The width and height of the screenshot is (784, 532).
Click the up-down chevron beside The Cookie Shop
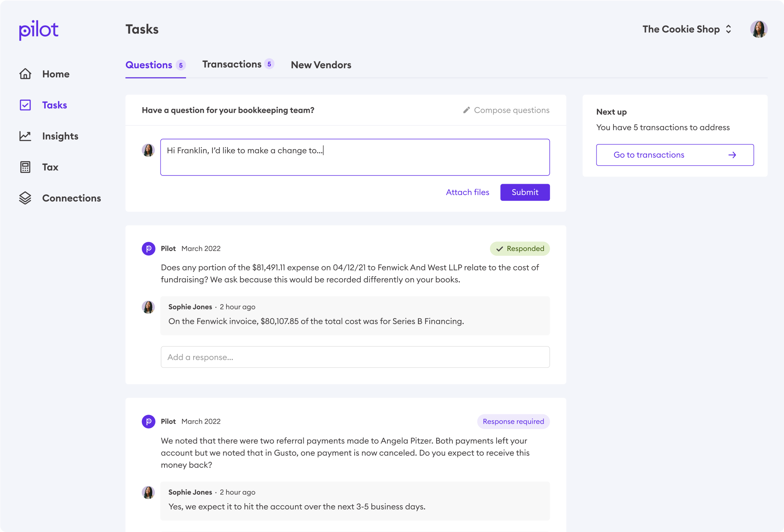(729, 29)
